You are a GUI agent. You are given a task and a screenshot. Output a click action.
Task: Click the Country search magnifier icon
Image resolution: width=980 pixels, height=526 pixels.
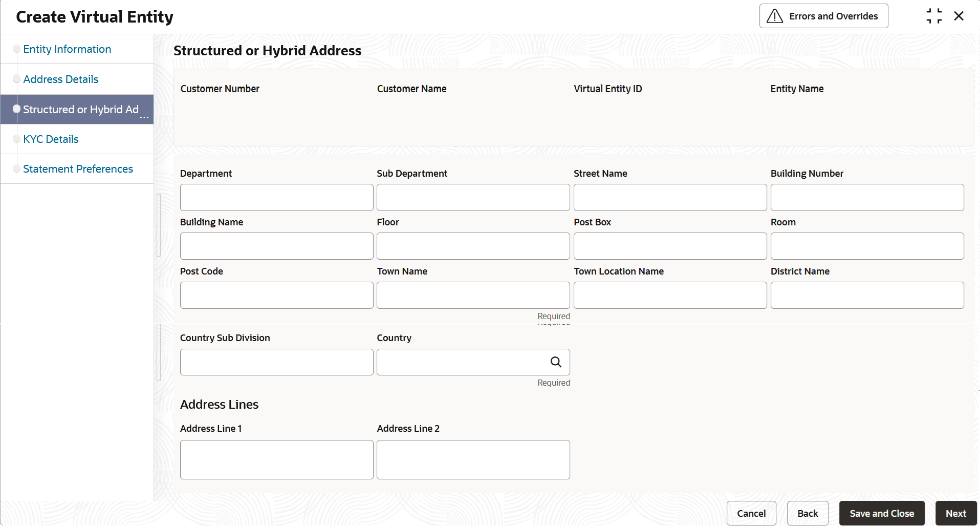point(556,362)
